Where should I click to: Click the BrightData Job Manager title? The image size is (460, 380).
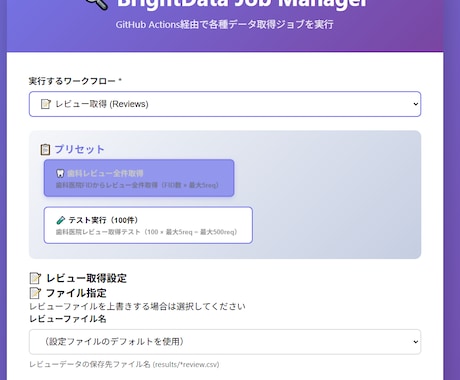point(242,4)
